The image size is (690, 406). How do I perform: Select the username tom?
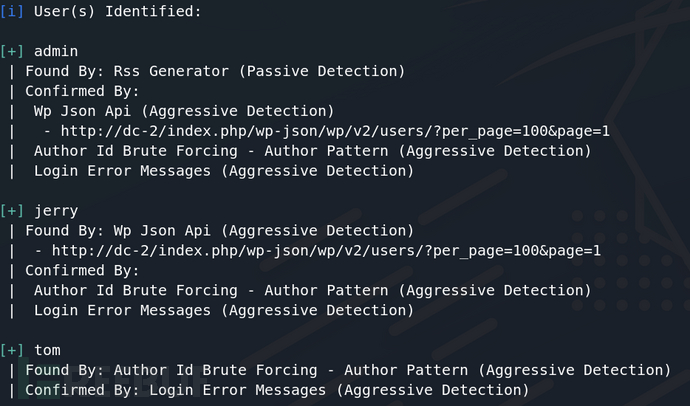pos(47,350)
